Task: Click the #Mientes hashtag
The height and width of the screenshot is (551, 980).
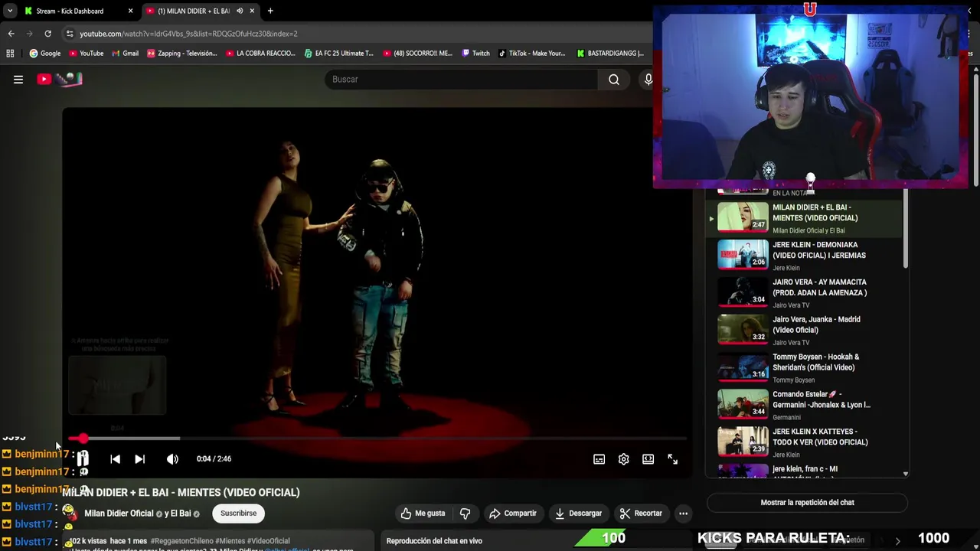Action: 231,541
